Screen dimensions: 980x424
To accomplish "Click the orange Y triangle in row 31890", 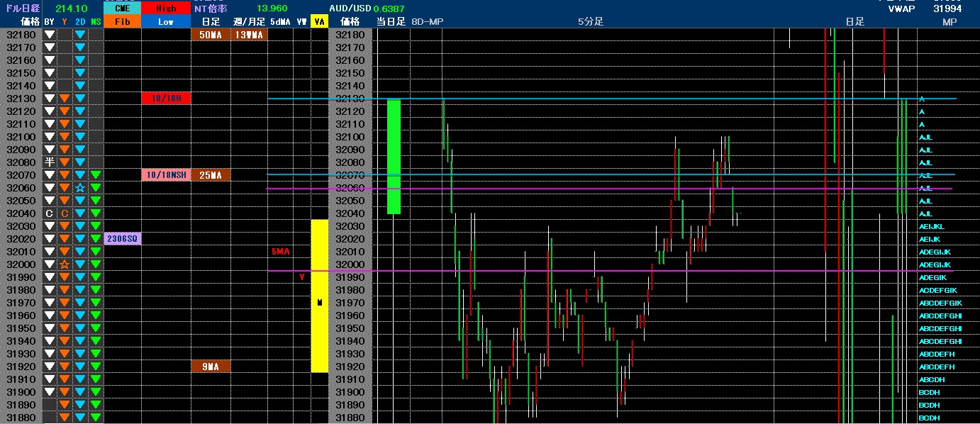I will 65,405.
